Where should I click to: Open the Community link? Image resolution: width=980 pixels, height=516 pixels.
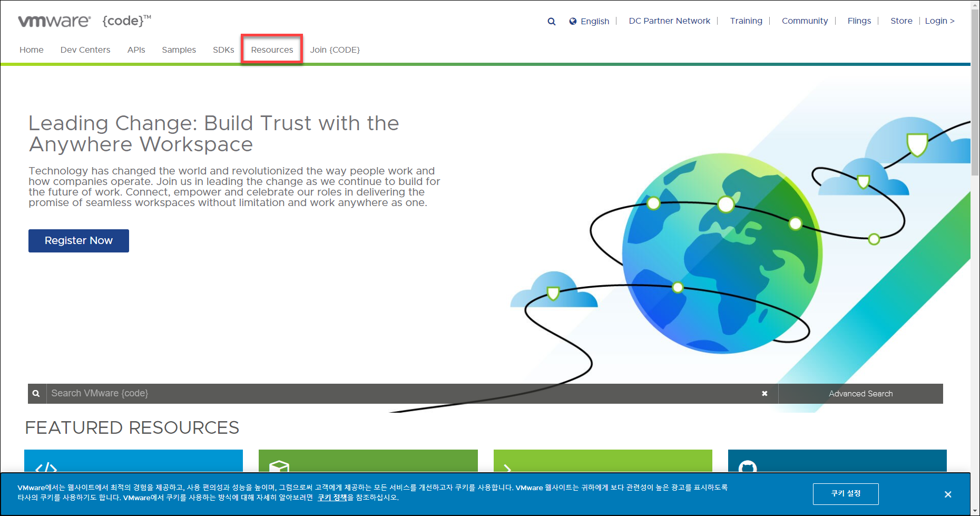click(805, 21)
